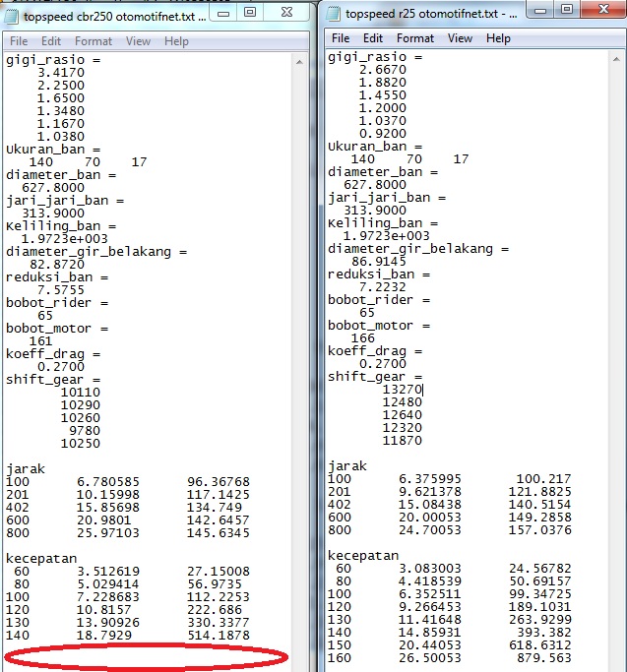Open Help menu in cbr250 Notepad window
627x672 pixels.
pos(177,41)
